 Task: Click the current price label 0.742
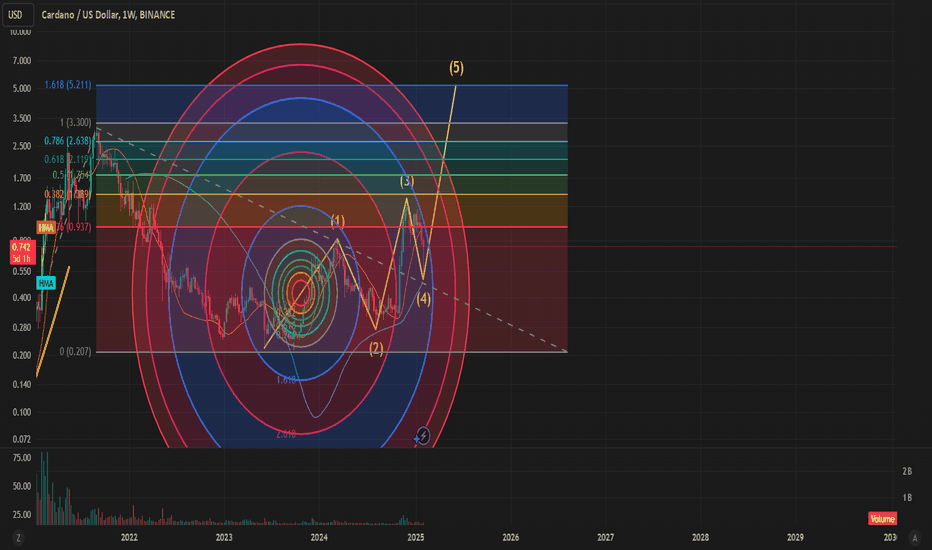(23, 252)
